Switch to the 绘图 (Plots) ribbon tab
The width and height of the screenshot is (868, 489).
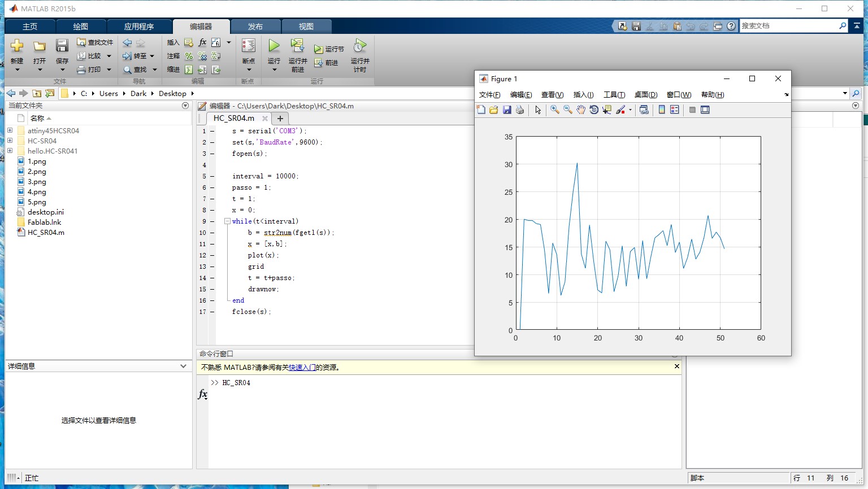click(81, 27)
